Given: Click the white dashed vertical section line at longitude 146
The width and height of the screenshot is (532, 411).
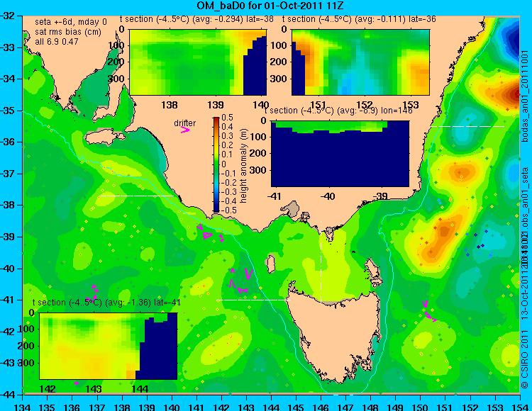Looking at the screenshot, I should 321,261.
